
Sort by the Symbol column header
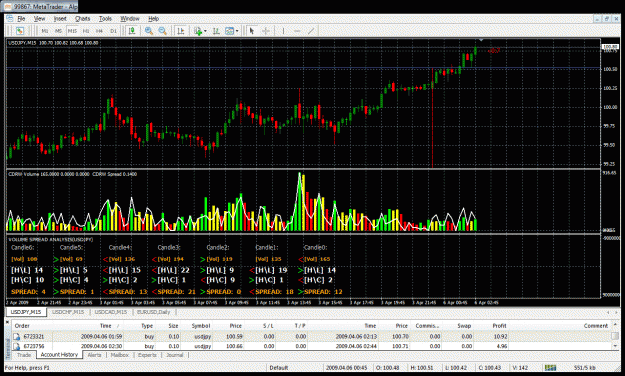[x=200, y=326]
